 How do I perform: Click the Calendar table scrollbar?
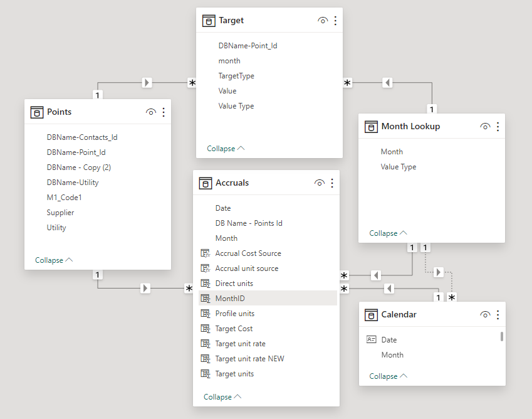502,337
